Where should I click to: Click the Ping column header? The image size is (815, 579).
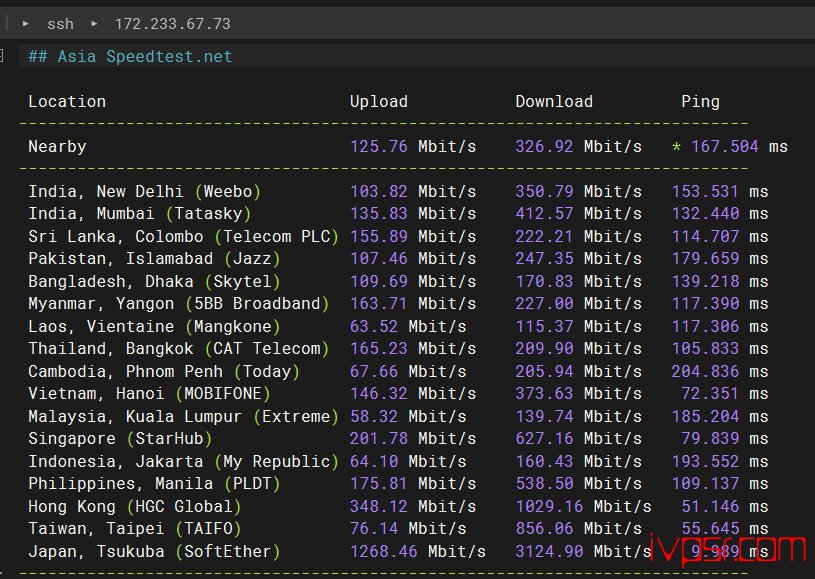[x=700, y=101]
